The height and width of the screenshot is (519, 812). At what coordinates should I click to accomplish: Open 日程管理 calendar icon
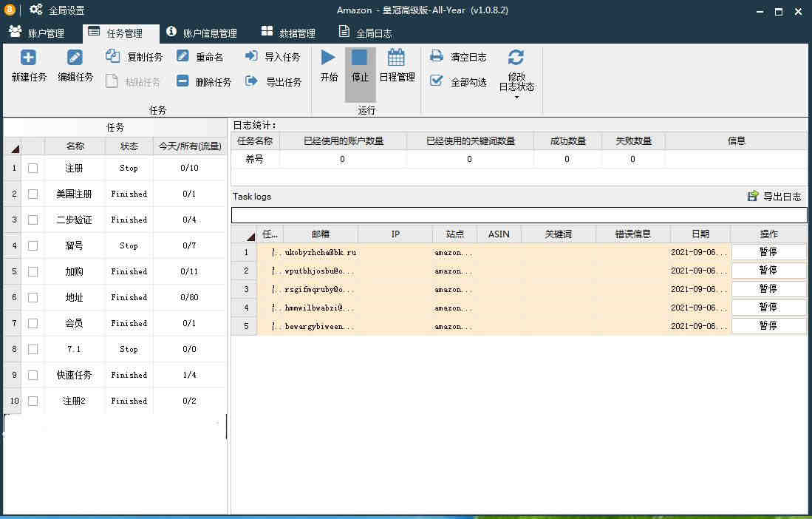coord(396,58)
